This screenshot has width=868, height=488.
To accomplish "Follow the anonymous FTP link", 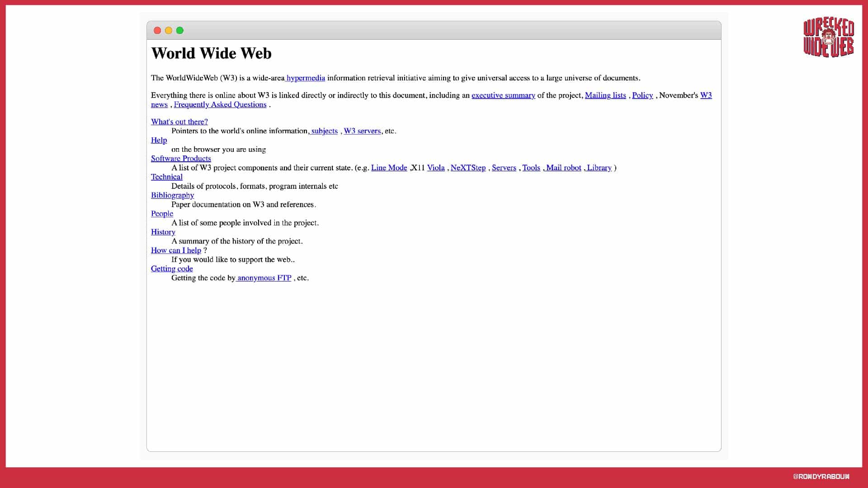I will (x=264, y=278).
